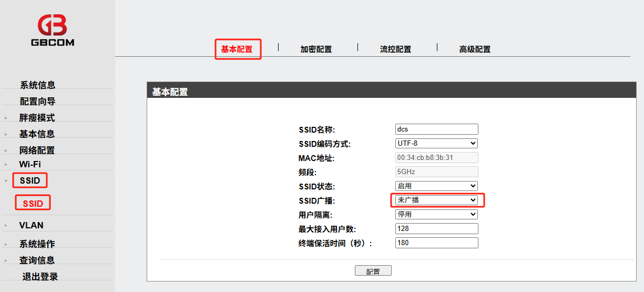The image size is (644, 292).
Task: Click the SSID名称: label
Action: (x=316, y=129)
